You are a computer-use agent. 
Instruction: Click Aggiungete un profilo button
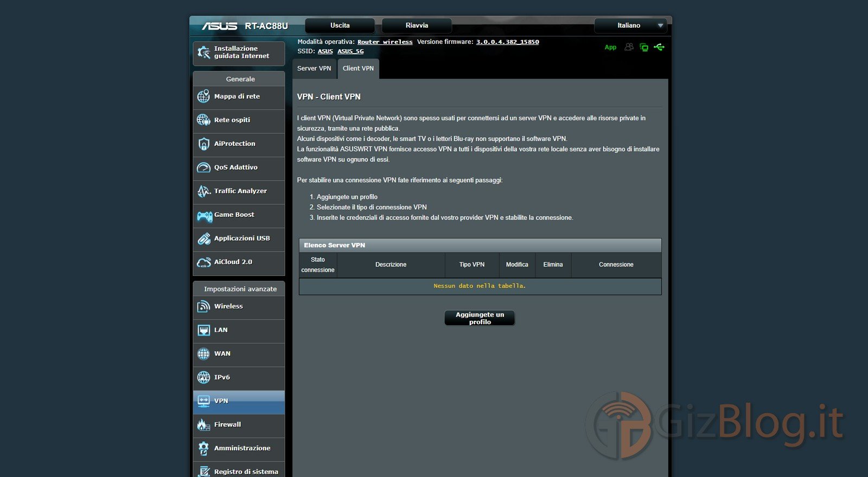(480, 318)
